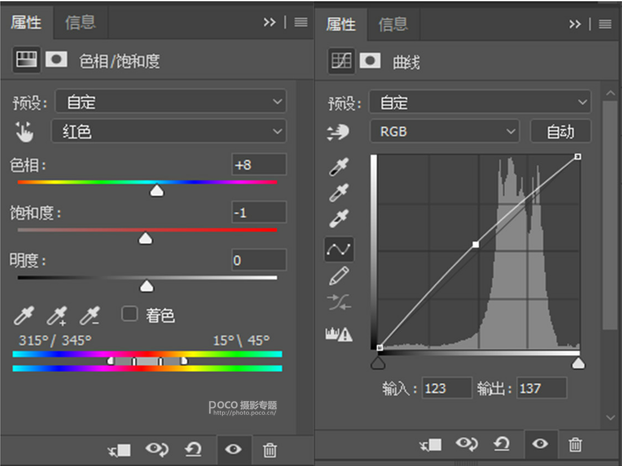View previous state in Curves panel
Image resolution: width=622 pixels, height=466 pixels.
point(467,443)
